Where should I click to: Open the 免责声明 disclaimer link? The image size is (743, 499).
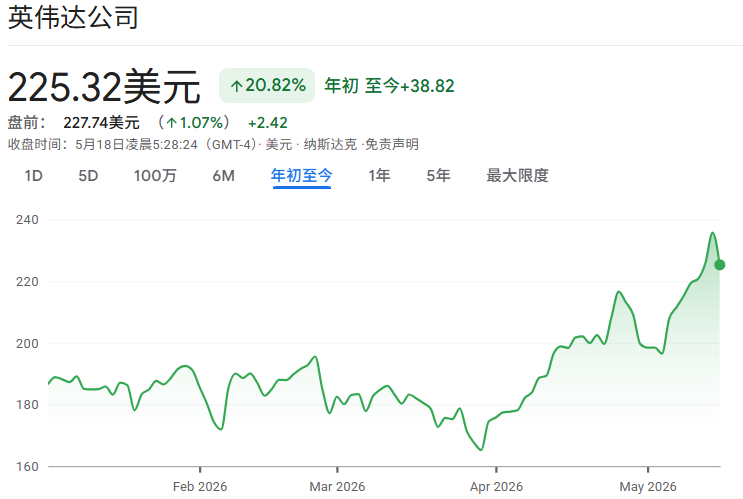click(392, 144)
